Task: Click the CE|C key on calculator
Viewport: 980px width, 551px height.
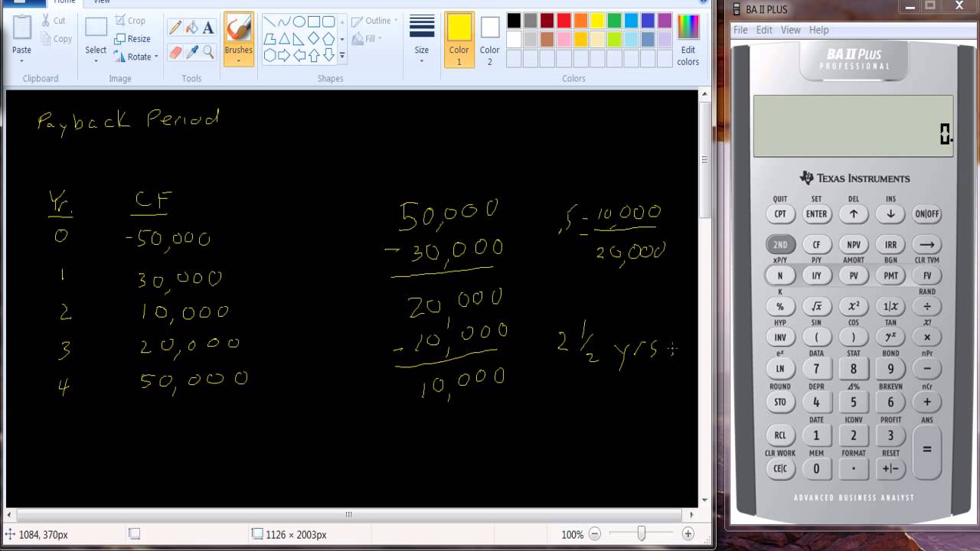Action: click(x=780, y=468)
